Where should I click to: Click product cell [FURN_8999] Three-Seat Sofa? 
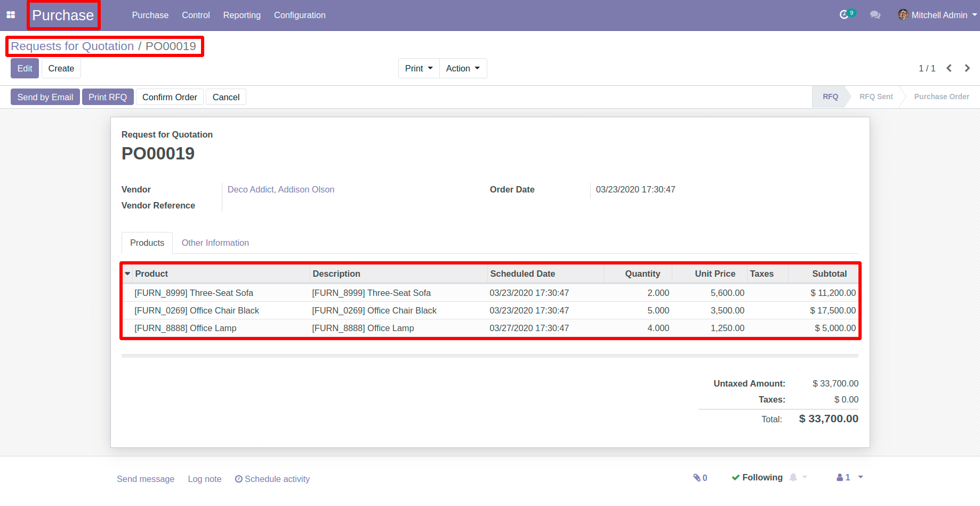(x=194, y=293)
